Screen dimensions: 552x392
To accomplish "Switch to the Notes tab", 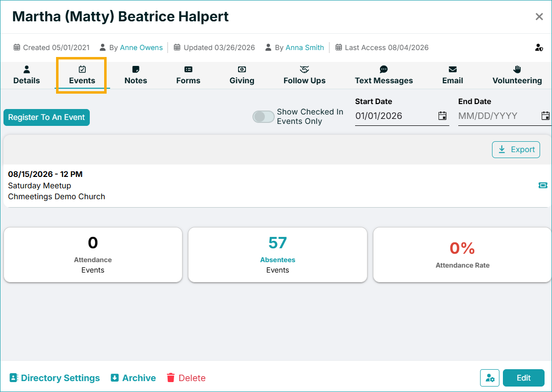I will [x=135, y=75].
